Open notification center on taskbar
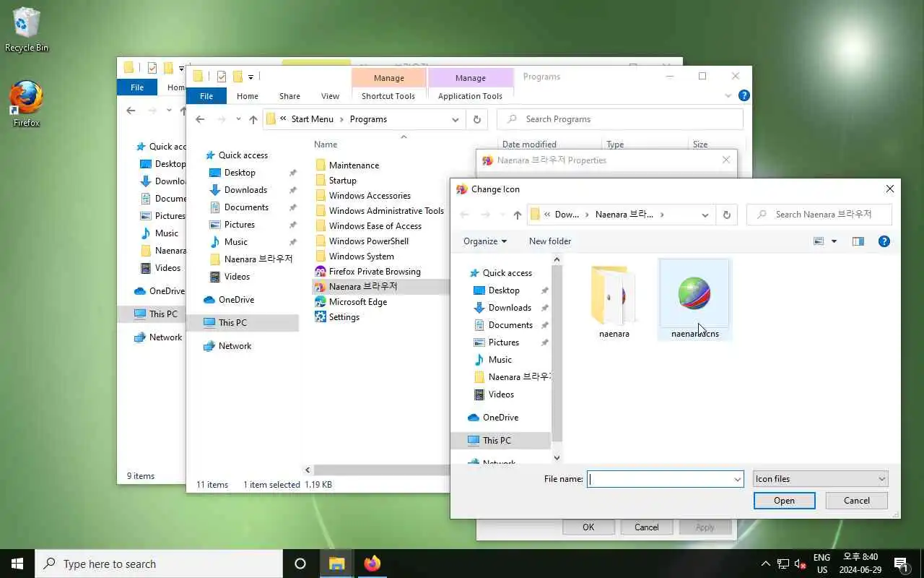924x578 pixels. (900, 564)
